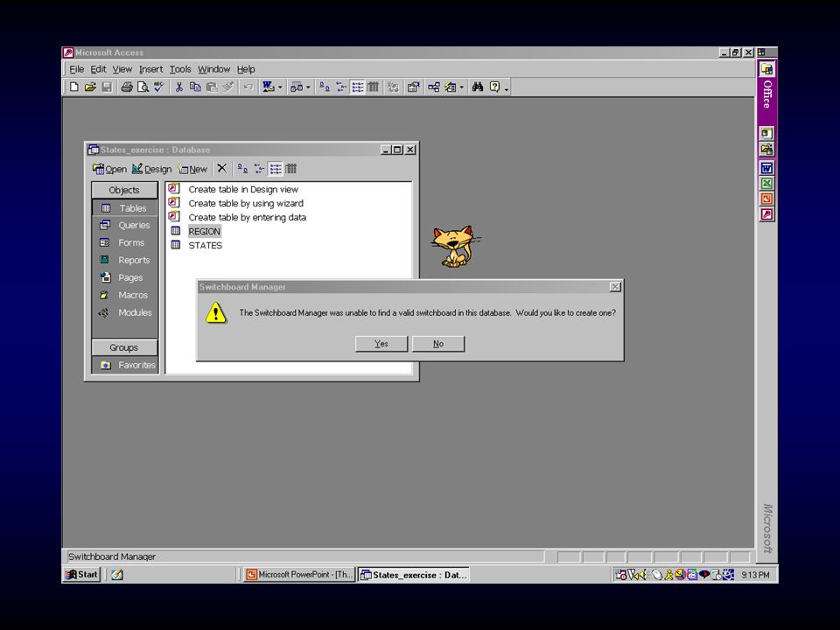Click the 9:13 PM system clock
Screen dimensions: 840x630
pos(755,575)
